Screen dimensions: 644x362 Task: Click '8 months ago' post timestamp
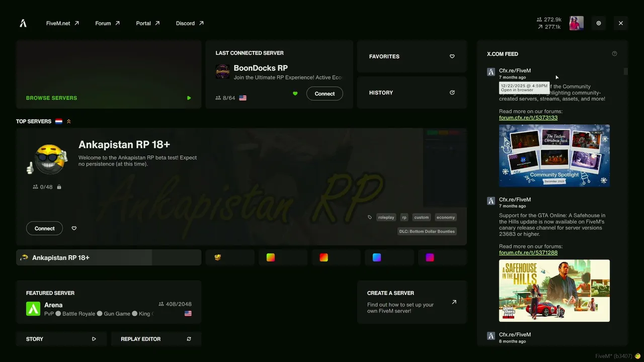click(512, 341)
